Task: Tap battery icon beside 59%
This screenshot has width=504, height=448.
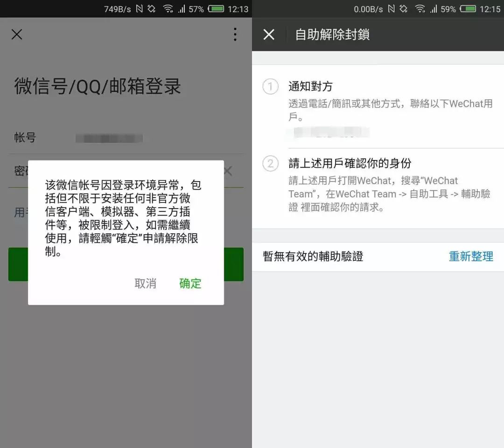Action: 468,9
